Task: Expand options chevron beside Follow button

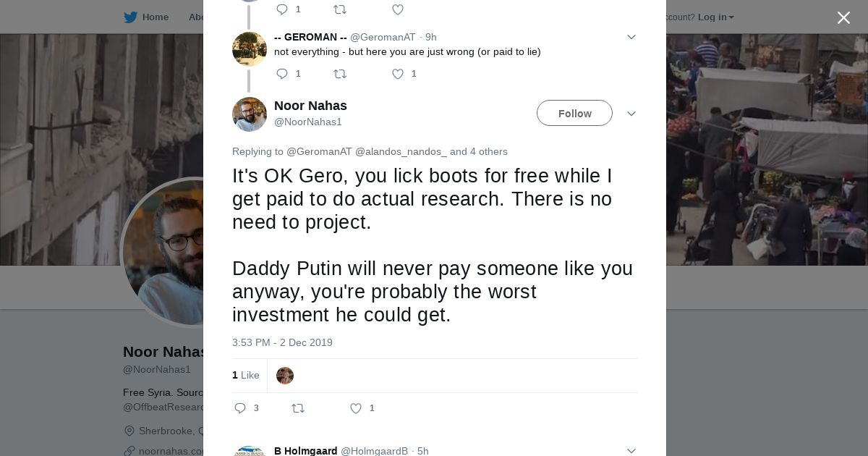Action: click(631, 114)
